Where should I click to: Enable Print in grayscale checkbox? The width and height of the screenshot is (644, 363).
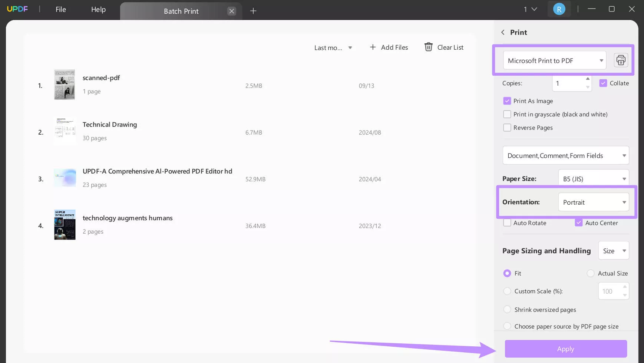[507, 114]
